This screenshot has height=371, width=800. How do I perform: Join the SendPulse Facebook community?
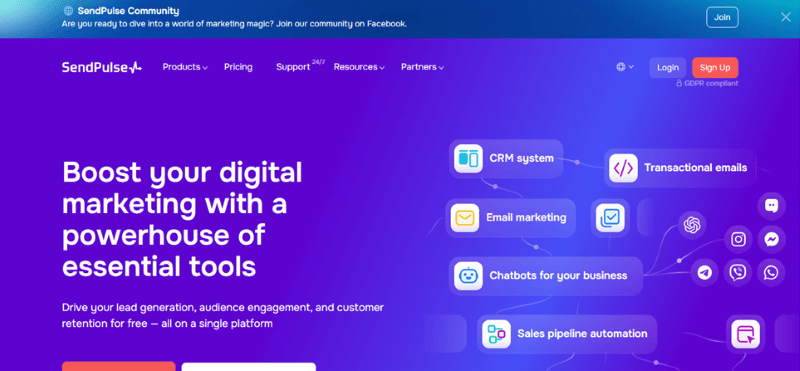[722, 17]
